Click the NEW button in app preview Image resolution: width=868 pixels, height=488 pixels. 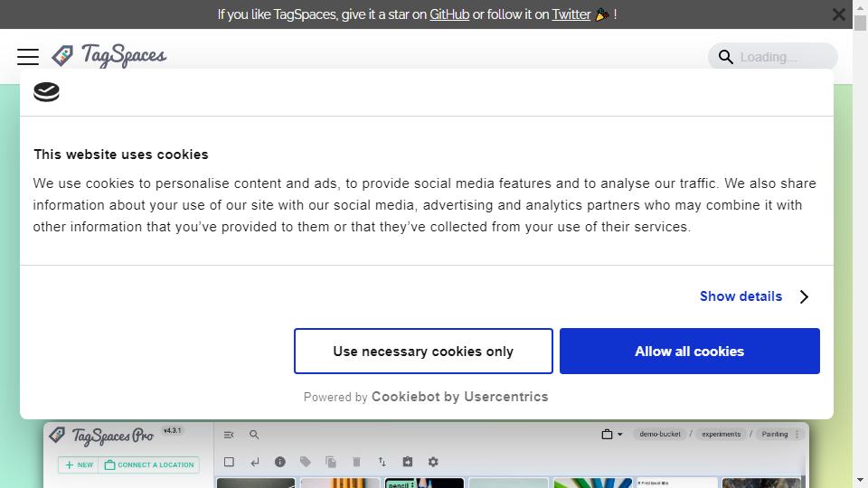[x=79, y=465]
